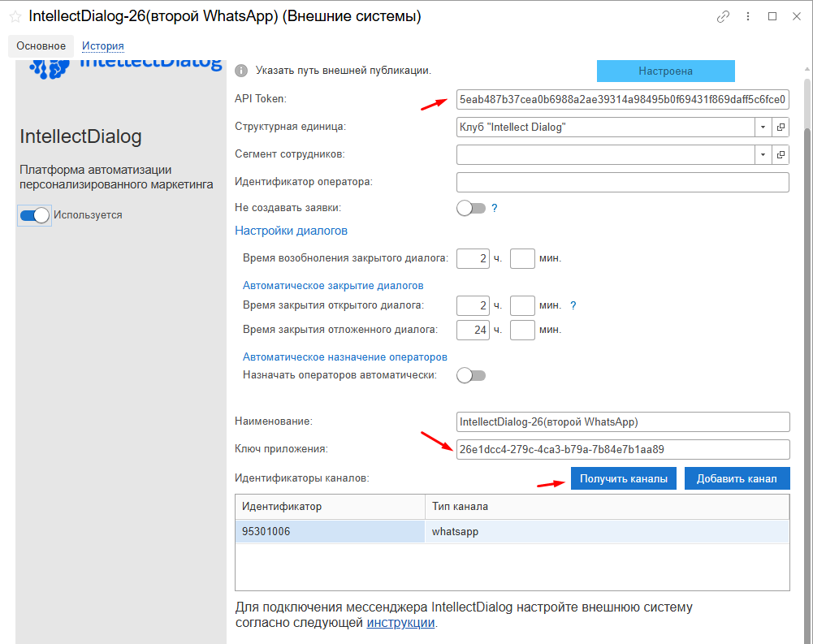Viewport: 813px width, 644px height.
Task: Switch to the История tab
Action: pos(102,46)
